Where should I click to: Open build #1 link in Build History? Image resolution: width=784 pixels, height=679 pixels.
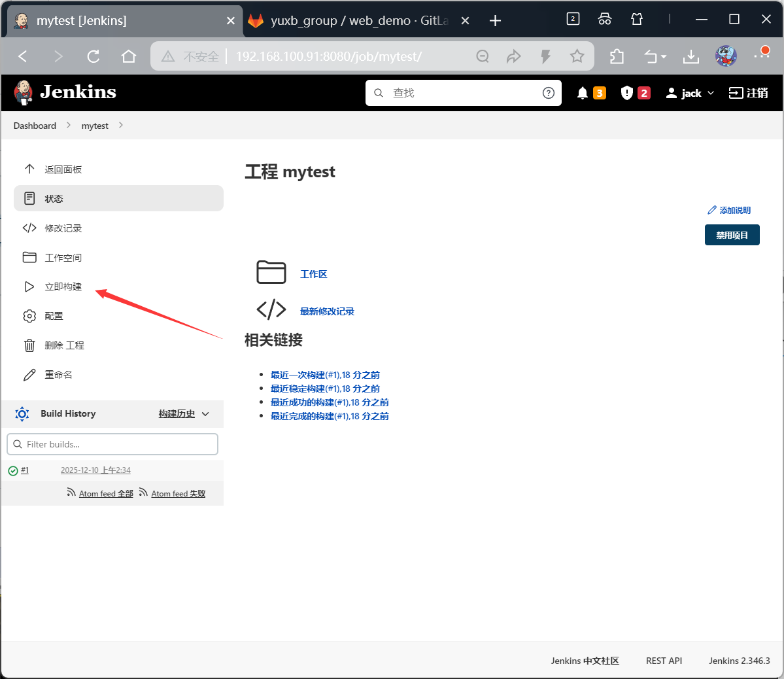[24, 470]
